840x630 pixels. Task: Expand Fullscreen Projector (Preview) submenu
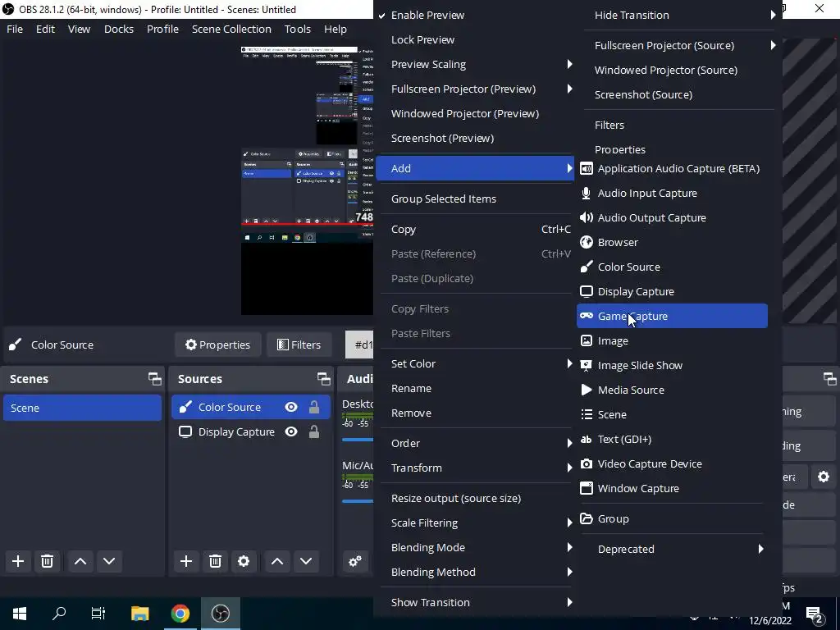(476, 89)
